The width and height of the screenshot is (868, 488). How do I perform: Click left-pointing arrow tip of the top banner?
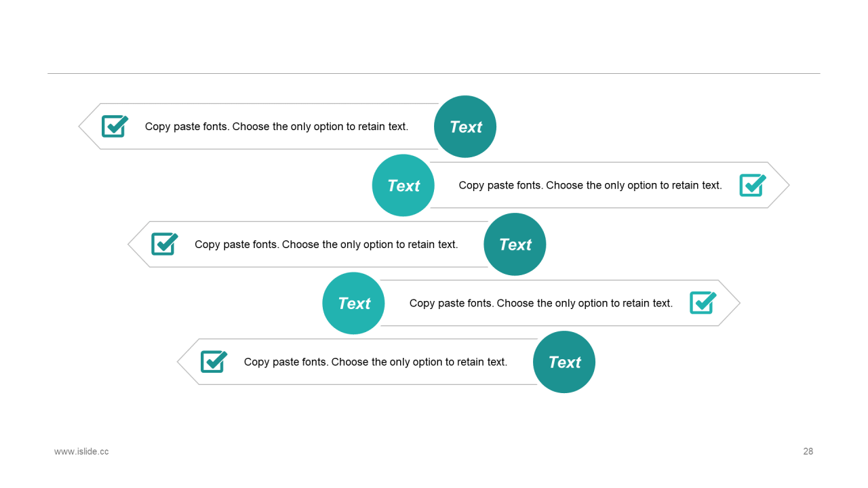(x=89, y=126)
